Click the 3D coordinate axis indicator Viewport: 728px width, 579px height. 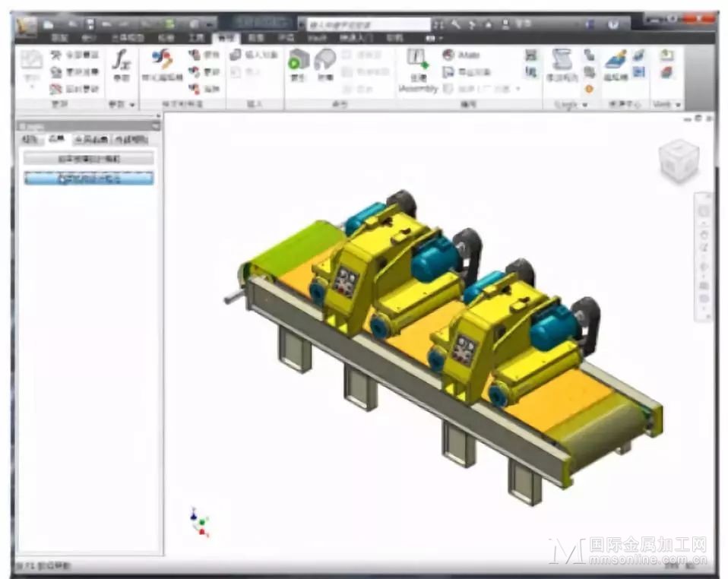(200, 522)
